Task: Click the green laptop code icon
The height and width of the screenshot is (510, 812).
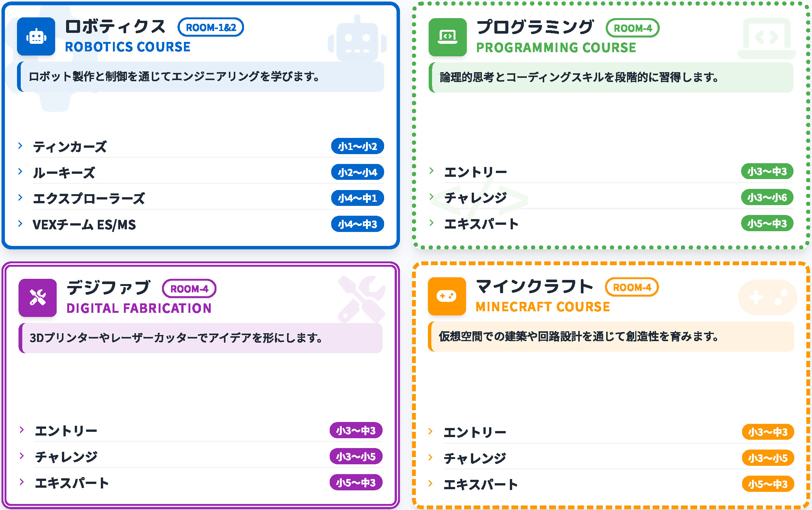Action: pos(448,37)
